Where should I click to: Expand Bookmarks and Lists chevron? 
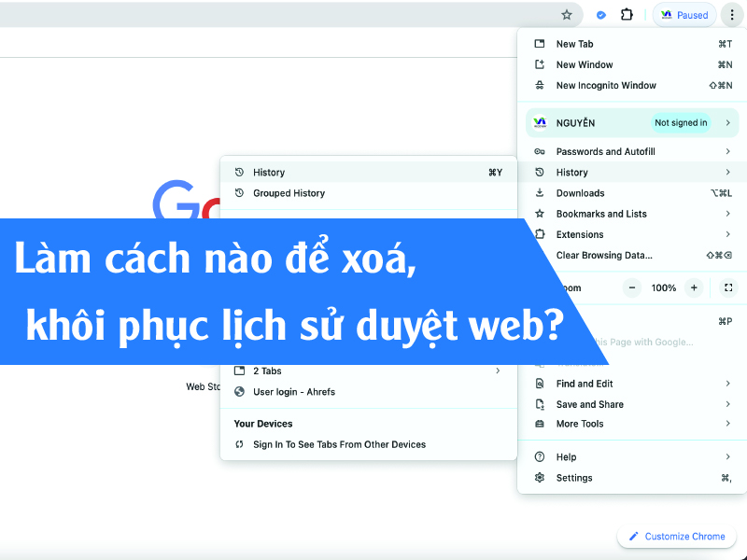(728, 214)
